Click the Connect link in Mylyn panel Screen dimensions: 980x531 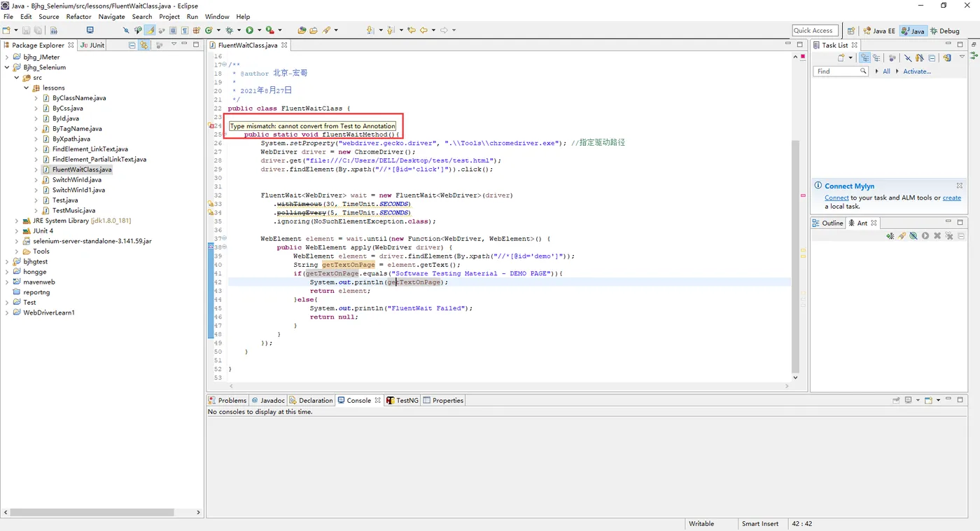836,198
